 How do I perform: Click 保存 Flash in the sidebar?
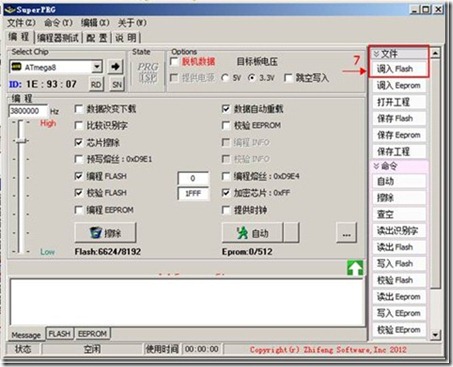[x=399, y=119]
